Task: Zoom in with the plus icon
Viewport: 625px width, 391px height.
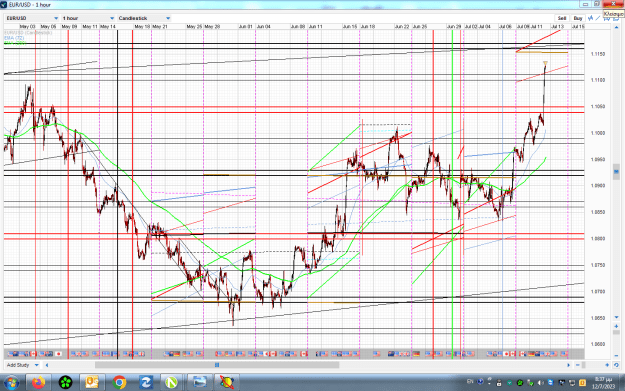Action: (x=607, y=365)
